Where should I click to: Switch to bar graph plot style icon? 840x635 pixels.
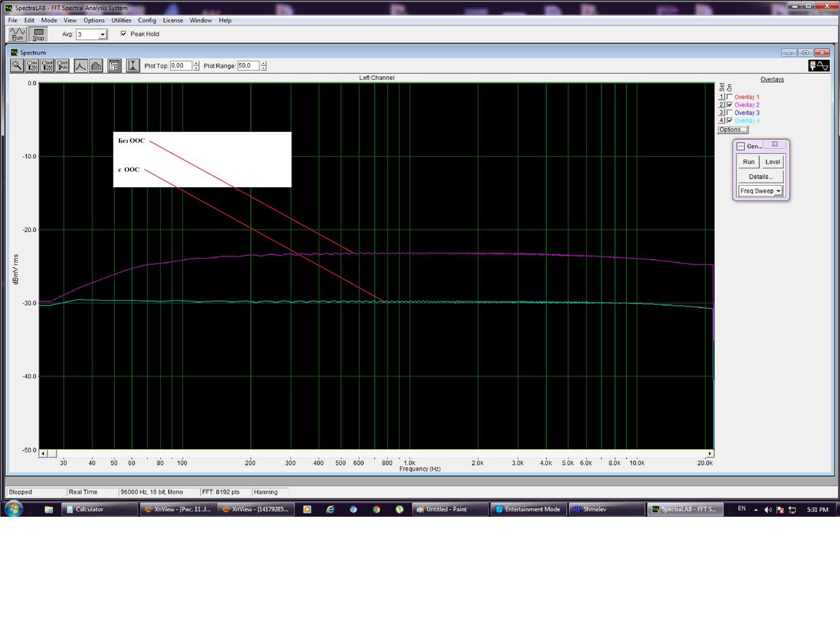[96, 66]
